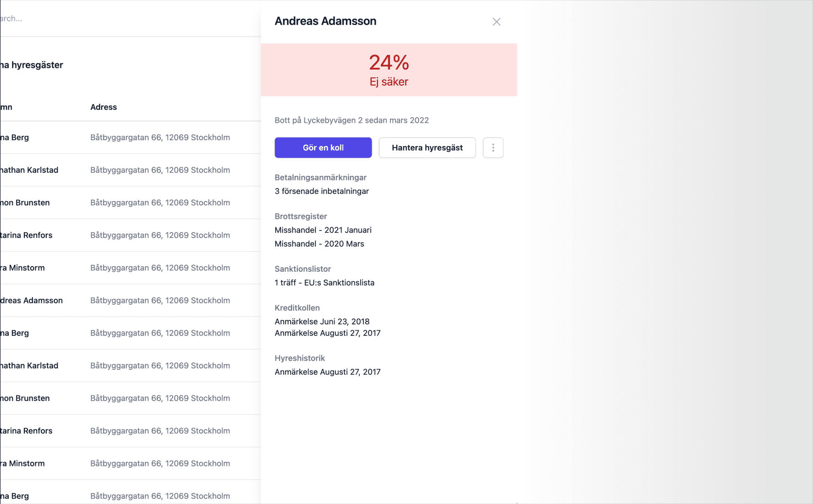Image resolution: width=813 pixels, height=504 pixels.
Task: Select the Kreditkollen Anmärkelse Juni 23, 2018 entry
Action: pyautogui.click(x=322, y=322)
